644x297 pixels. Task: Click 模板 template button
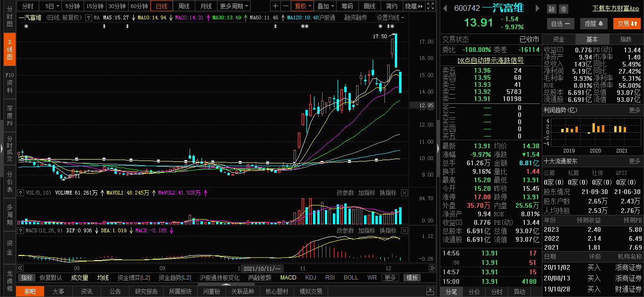[x=412, y=278]
